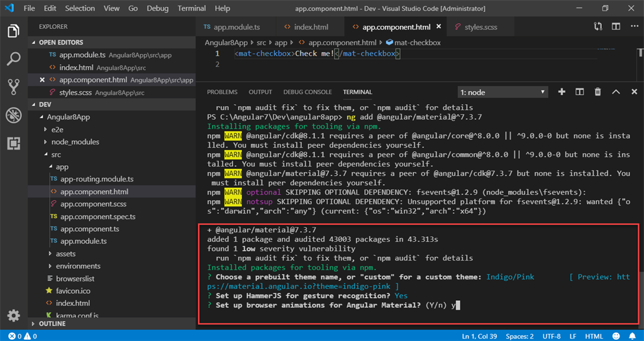Switch to the PROBLEMS panel tab
The image size is (644, 341).
pos(222,92)
